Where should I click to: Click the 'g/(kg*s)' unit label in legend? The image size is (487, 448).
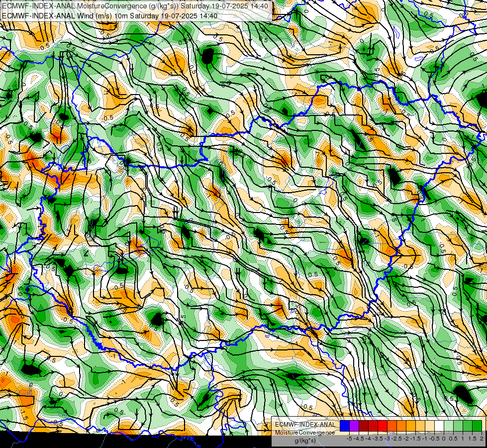coord(305,441)
